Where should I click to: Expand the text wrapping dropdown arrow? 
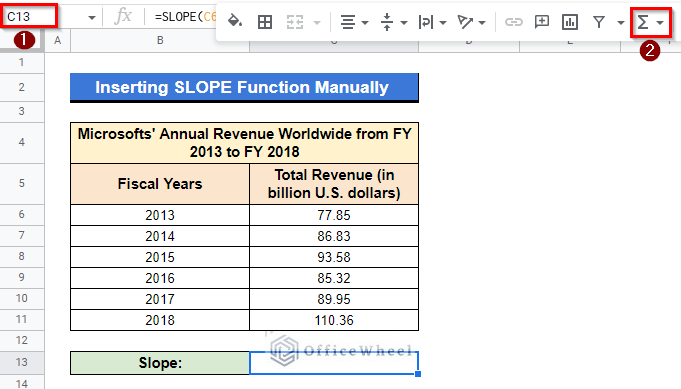pyautogui.click(x=443, y=23)
